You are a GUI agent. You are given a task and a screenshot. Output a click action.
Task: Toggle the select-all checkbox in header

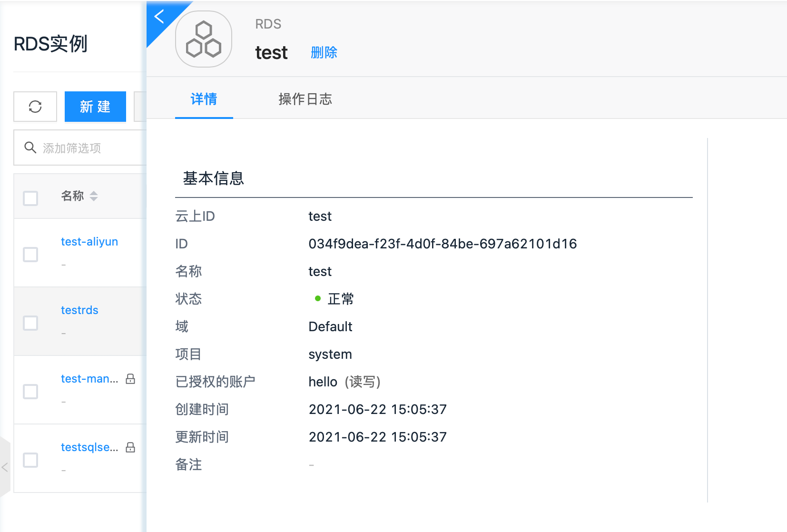click(30, 198)
